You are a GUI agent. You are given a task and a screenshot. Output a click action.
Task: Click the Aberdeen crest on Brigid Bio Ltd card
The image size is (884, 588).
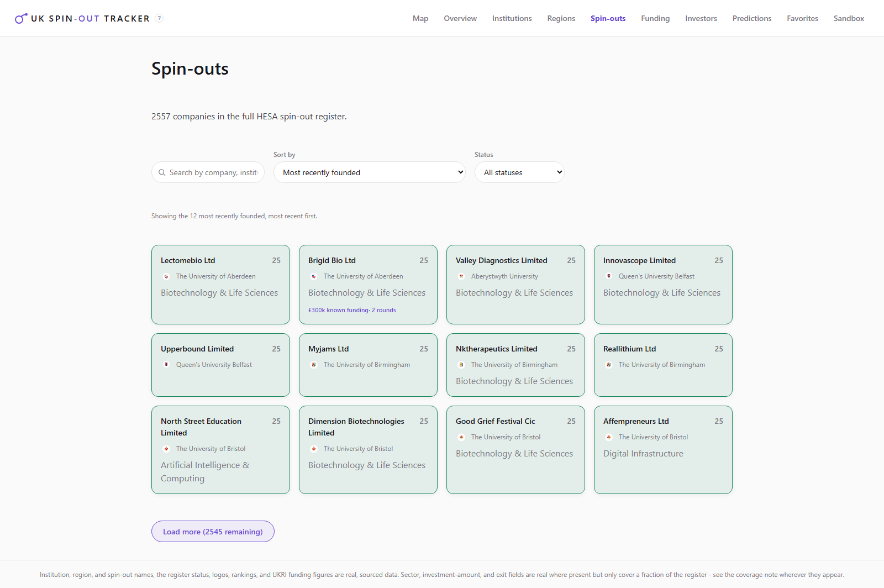tap(314, 276)
